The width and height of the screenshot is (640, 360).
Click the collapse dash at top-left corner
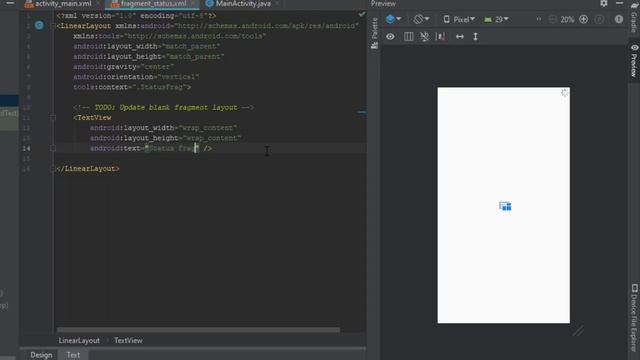tap(10, 3)
